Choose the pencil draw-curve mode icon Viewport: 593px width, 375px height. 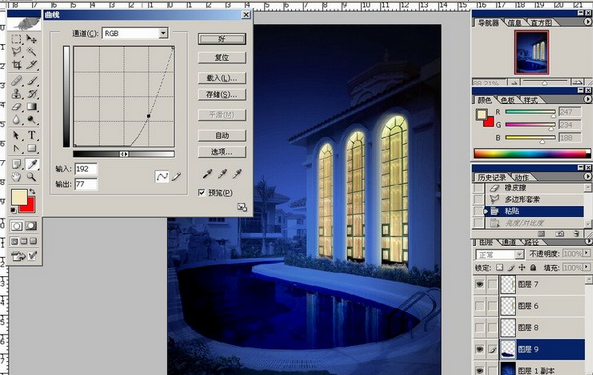click(176, 177)
